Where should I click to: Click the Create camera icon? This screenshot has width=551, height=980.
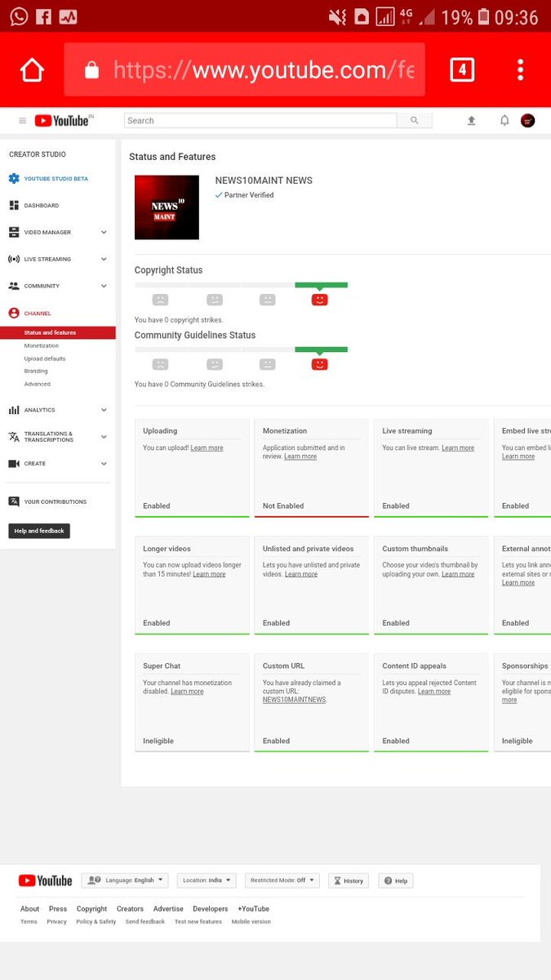[14, 463]
